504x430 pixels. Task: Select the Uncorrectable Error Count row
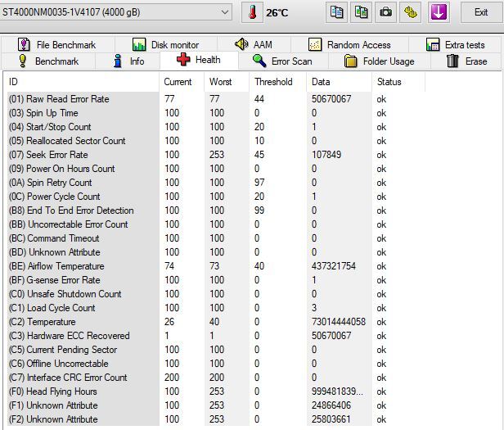pyautogui.click(x=216, y=224)
